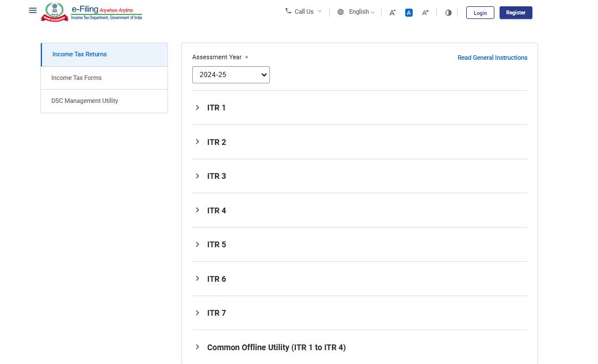
Task: Click the Register button
Action: (516, 13)
